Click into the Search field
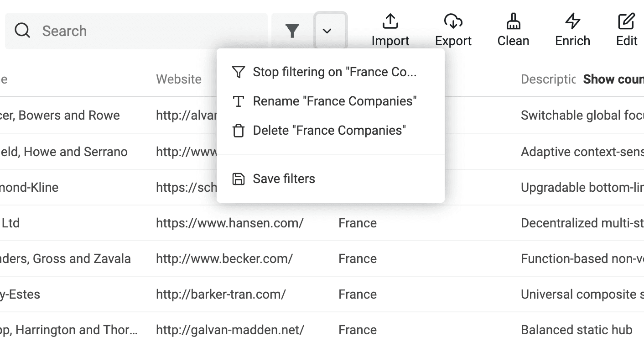The width and height of the screenshot is (644, 337). (x=151, y=31)
